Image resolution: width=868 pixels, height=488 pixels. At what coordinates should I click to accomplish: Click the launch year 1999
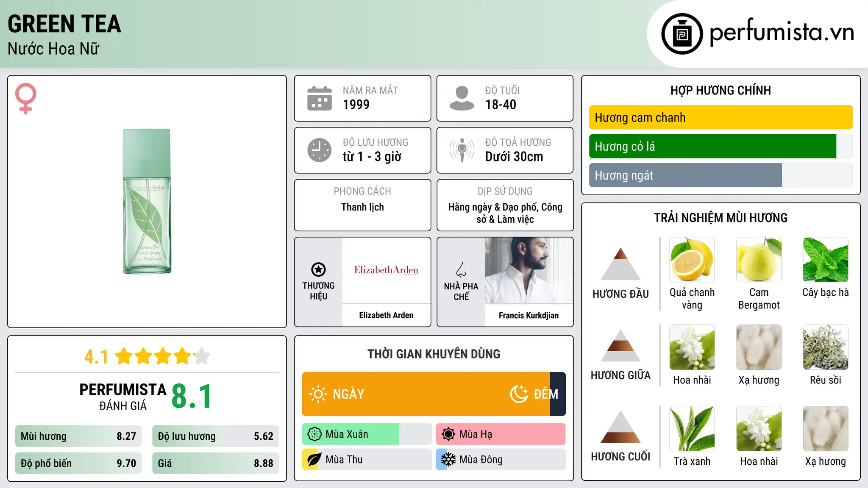click(x=356, y=105)
